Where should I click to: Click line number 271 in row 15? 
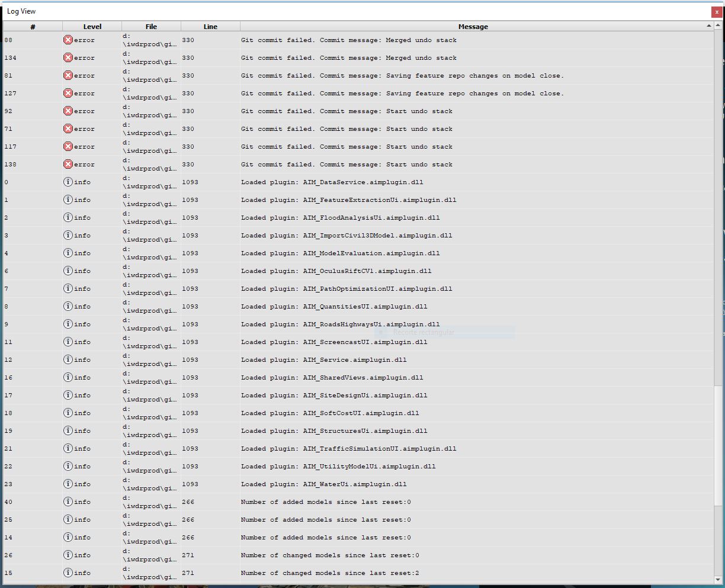(188, 573)
